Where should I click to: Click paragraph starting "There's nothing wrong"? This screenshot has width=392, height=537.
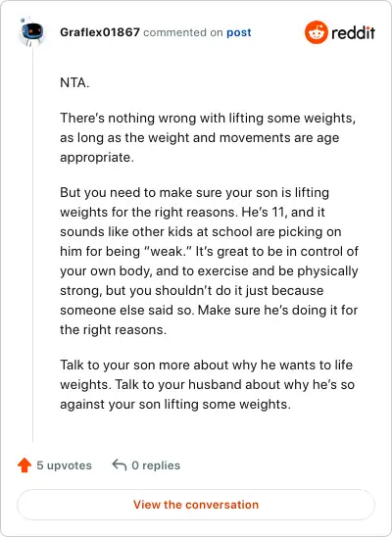[208, 137]
